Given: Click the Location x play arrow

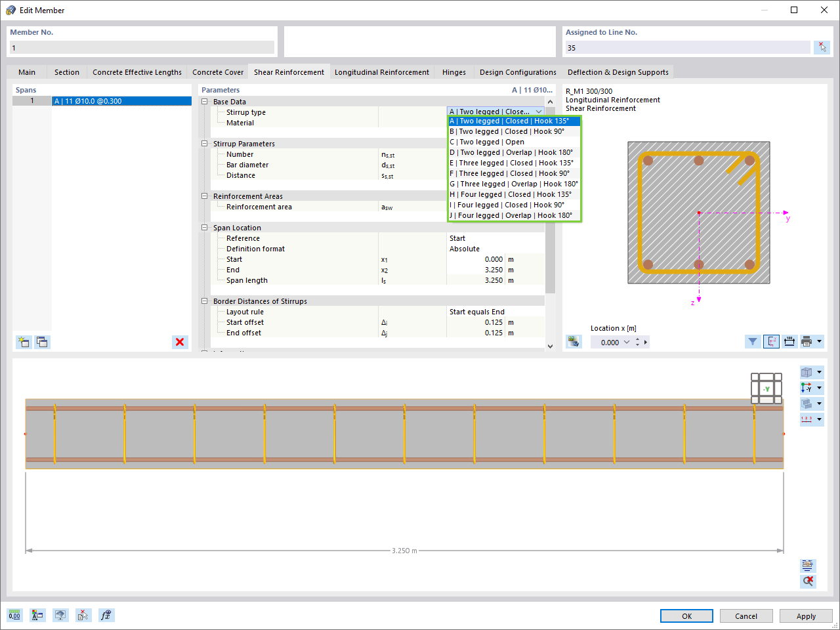Looking at the screenshot, I should click(646, 342).
